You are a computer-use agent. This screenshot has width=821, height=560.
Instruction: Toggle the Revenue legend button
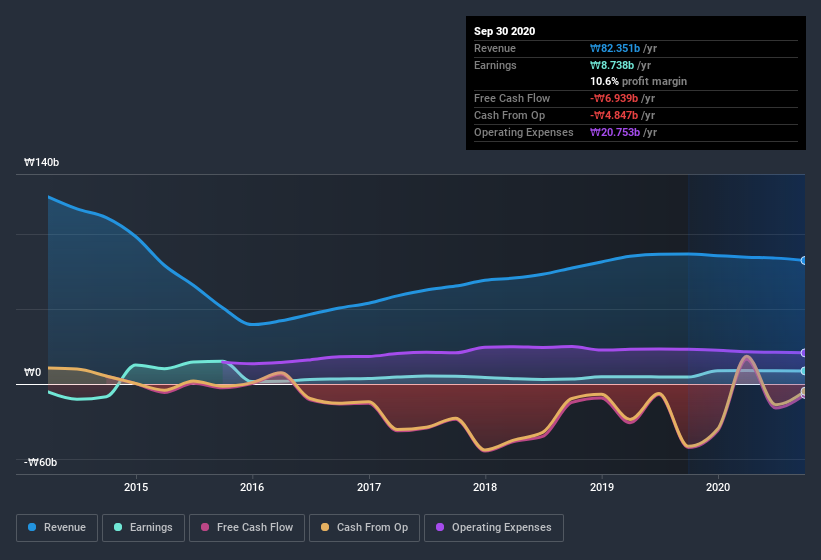[57, 528]
